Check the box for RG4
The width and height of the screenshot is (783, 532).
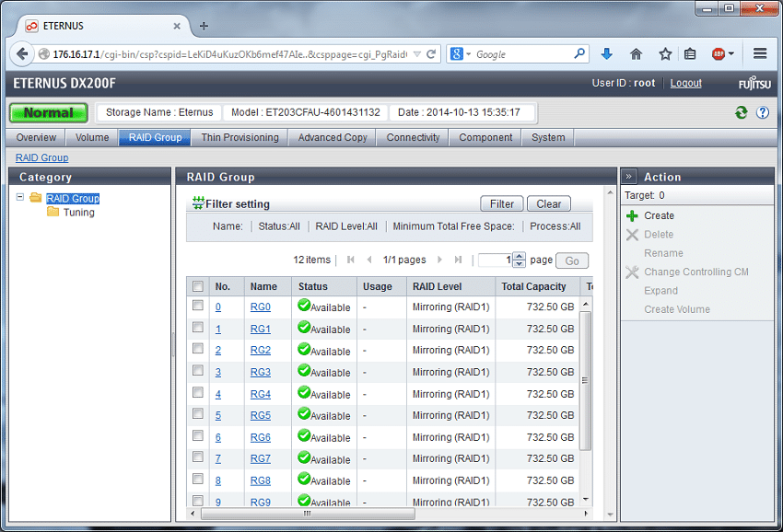tap(198, 392)
